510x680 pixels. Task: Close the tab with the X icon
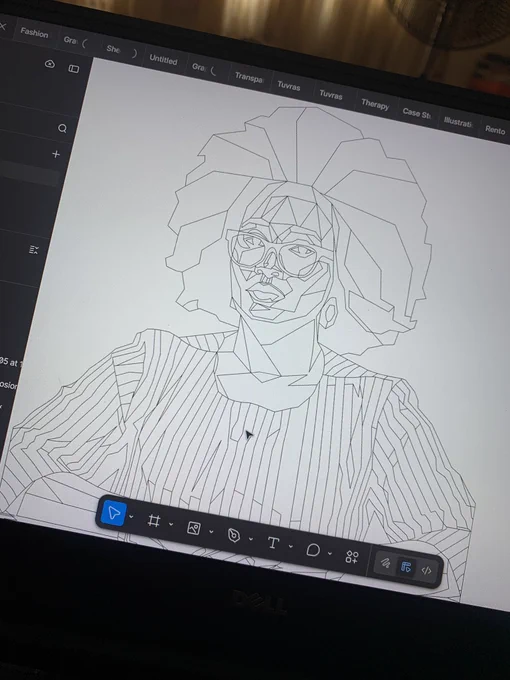(x=3, y=26)
